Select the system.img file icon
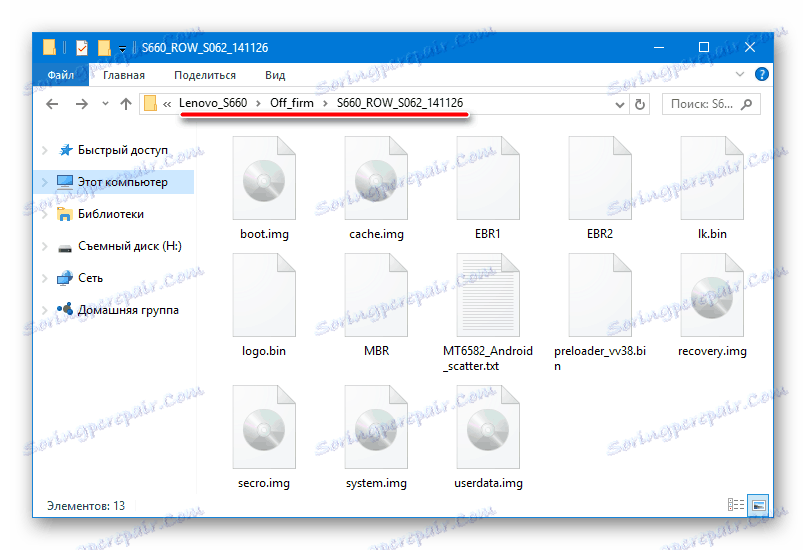The height and width of the screenshot is (550, 806). tap(376, 427)
